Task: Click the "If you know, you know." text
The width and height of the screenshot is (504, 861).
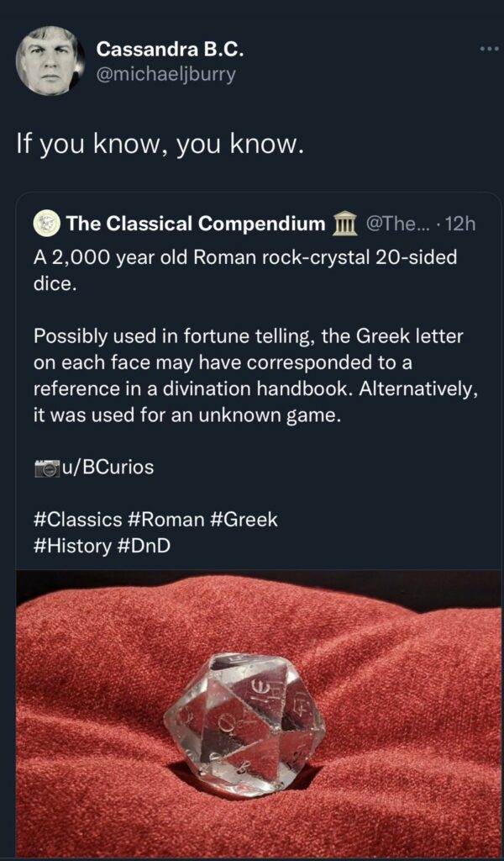Action: pos(159,145)
